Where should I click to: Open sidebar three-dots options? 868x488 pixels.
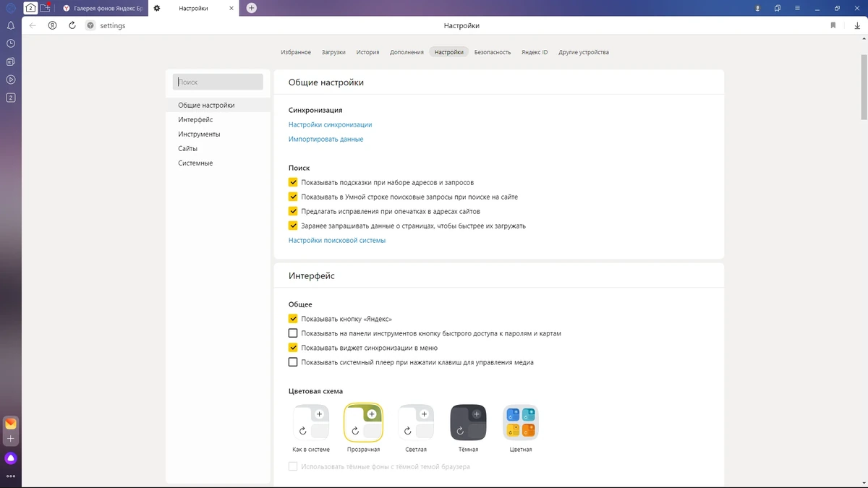(11, 476)
